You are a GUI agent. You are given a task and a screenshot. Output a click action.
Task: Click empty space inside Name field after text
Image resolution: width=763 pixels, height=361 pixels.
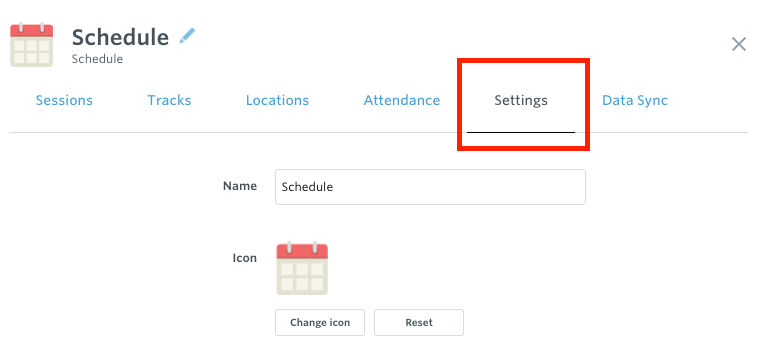coord(457,187)
